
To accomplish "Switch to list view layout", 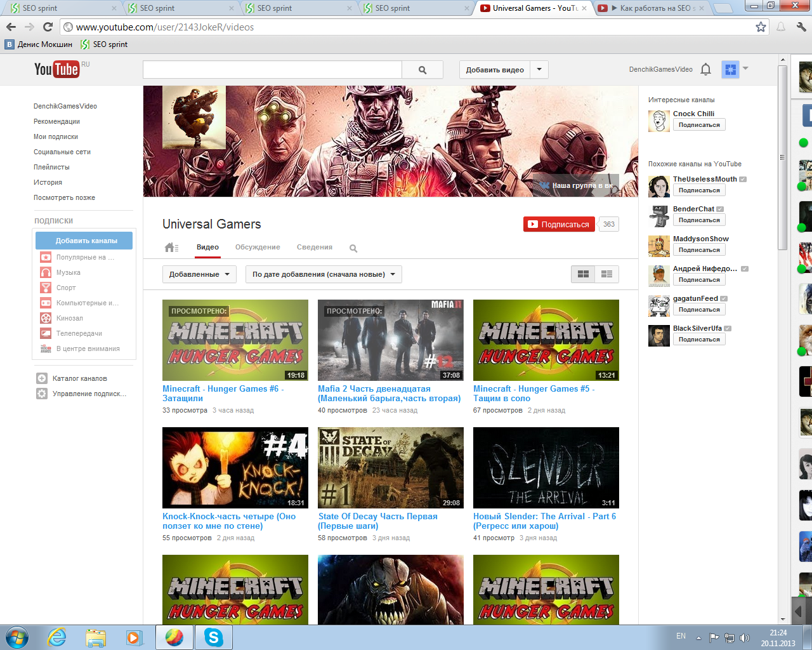I will coord(607,274).
